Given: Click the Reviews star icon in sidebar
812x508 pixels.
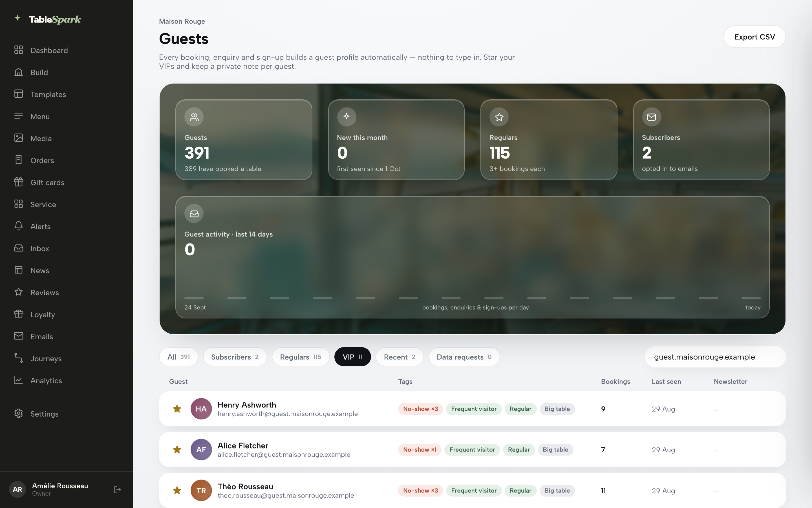Looking at the screenshot, I should coord(18,292).
